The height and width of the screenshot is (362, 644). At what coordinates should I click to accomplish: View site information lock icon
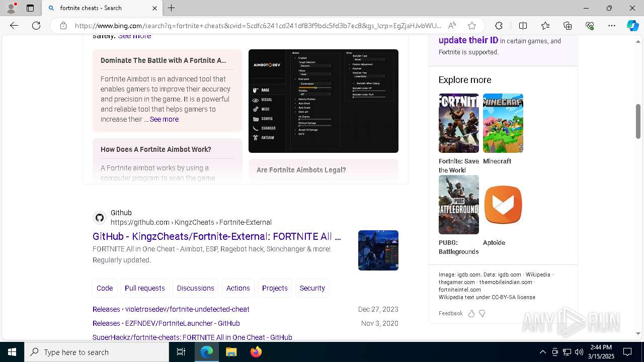click(63, 26)
